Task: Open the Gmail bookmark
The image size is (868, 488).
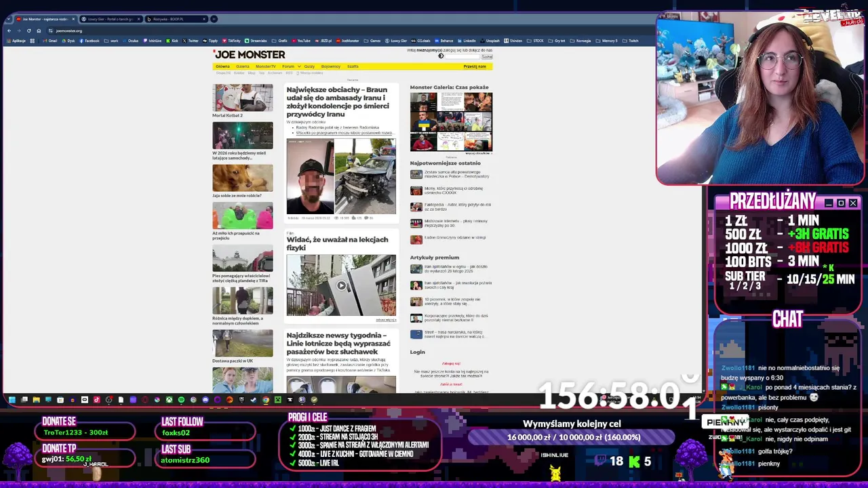Action: click(x=50, y=41)
